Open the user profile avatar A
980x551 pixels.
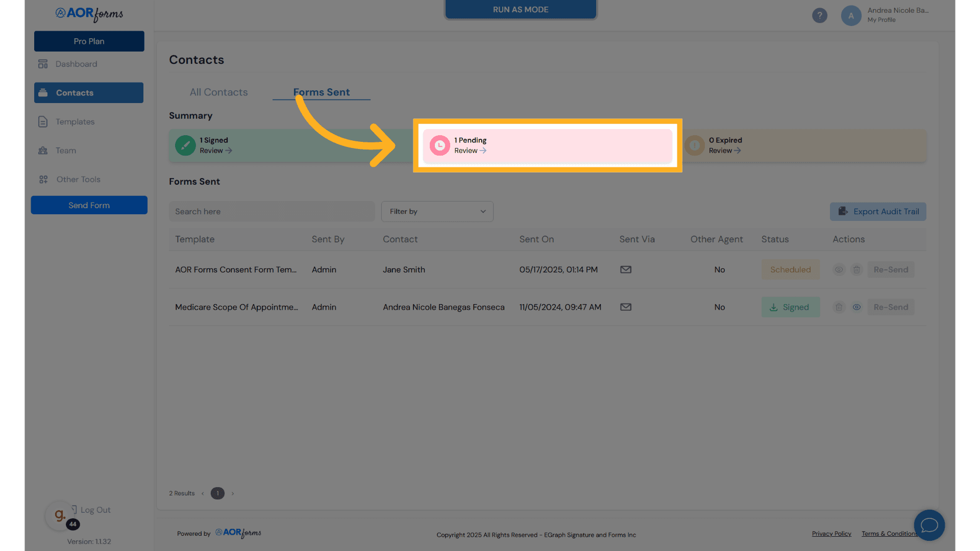pyautogui.click(x=851, y=15)
